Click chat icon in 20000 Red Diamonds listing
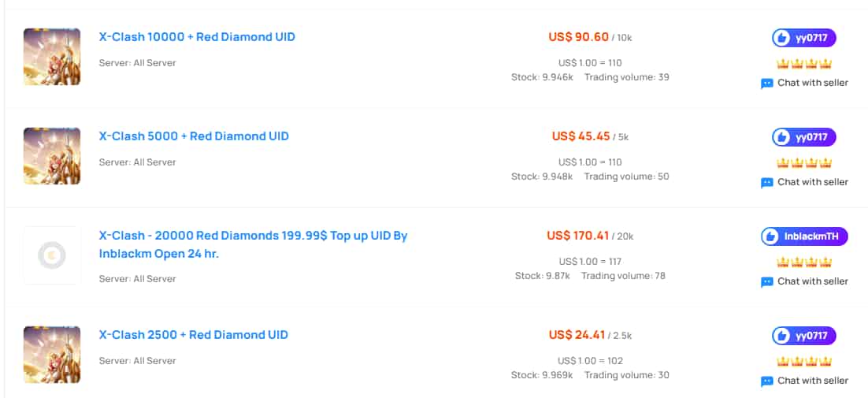The height and width of the screenshot is (398, 868). tap(766, 282)
